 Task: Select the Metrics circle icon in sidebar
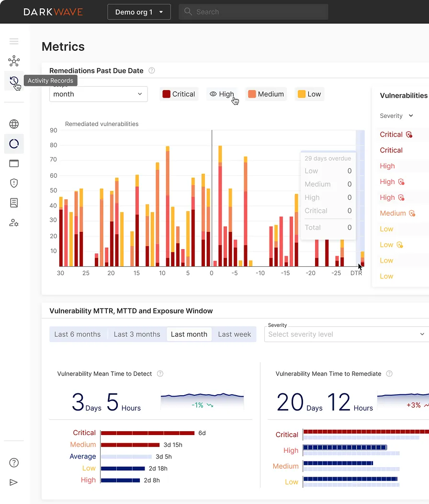tap(14, 144)
